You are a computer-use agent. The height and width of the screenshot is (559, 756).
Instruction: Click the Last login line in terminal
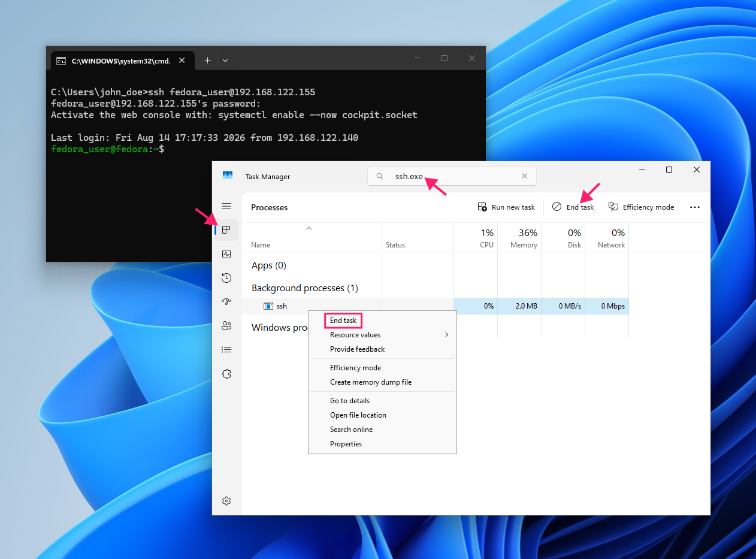point(204,138)
